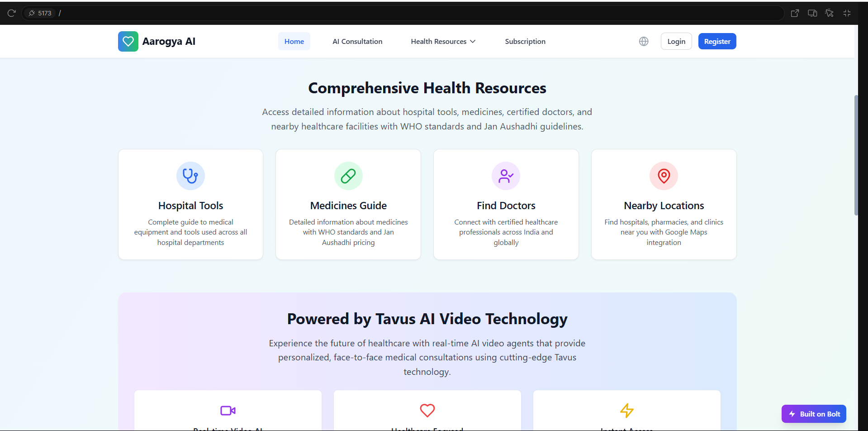
Task: Click the Medicines Guide pill icon
Action: tap(348, 176)
